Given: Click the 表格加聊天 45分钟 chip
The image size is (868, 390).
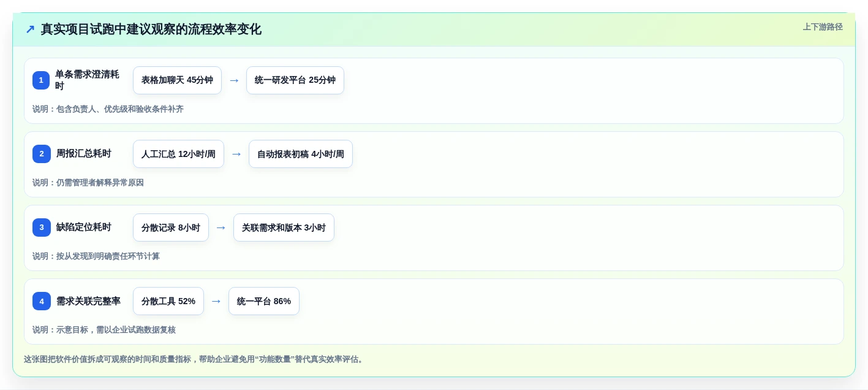Looking at the screenshot, I should 177,80.
